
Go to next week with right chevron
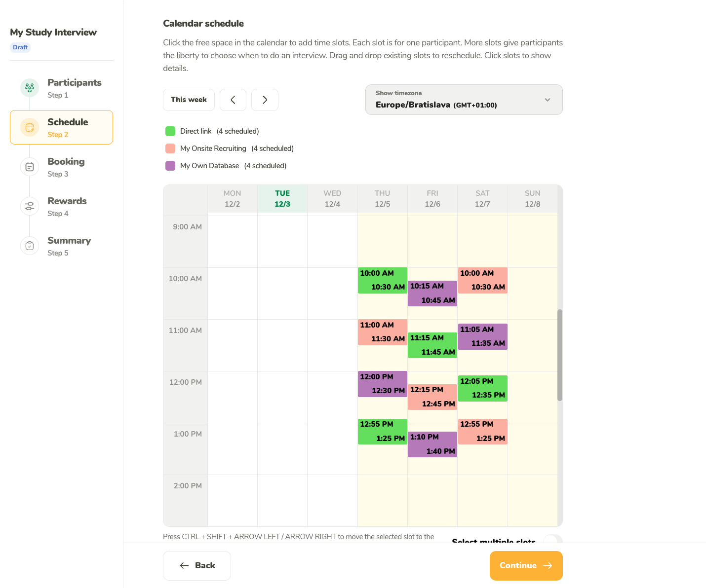pyautogui.click(x=265, y=100)
